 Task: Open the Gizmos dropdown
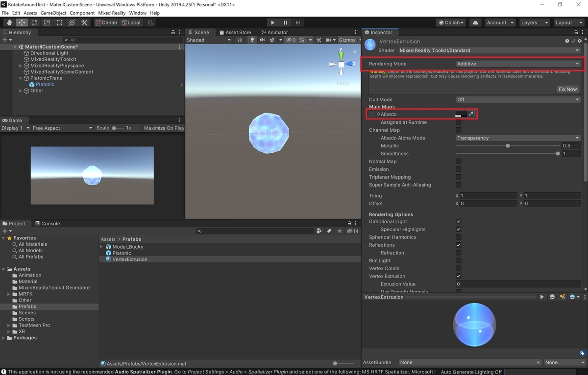(349, 40)
